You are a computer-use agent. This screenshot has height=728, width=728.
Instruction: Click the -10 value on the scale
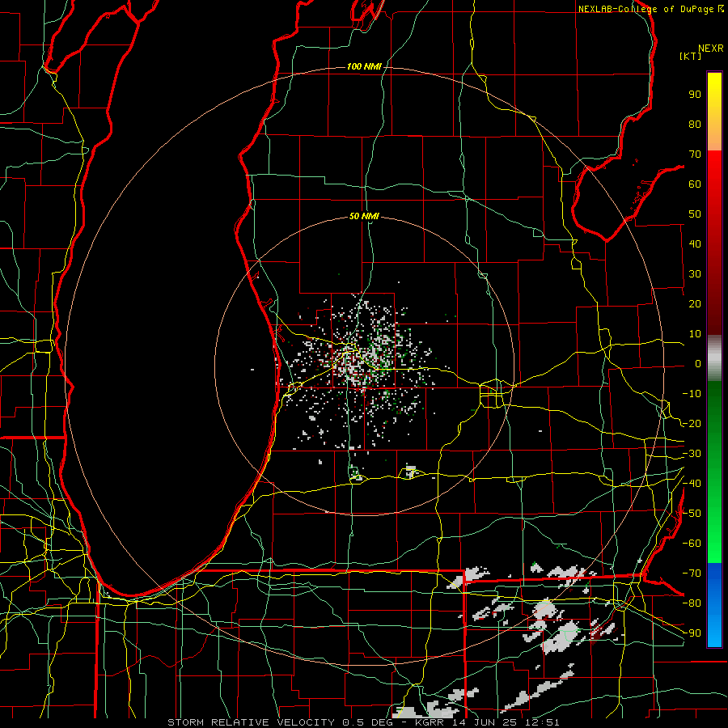692,394
